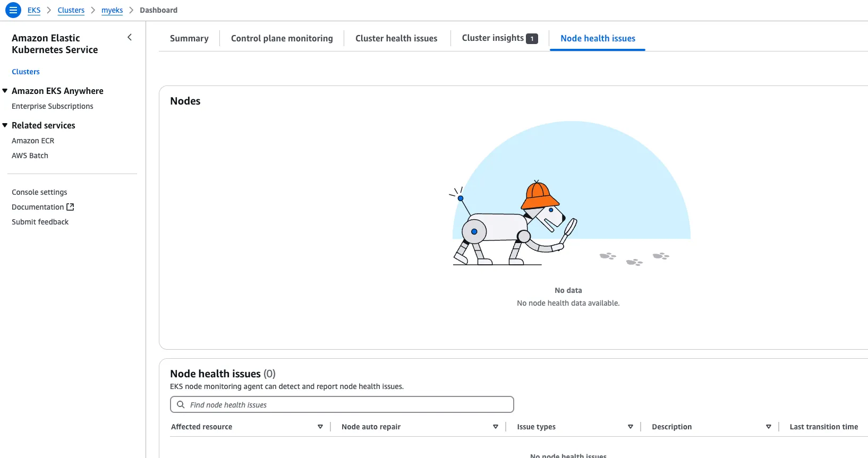Screen dimensions: 868x458
Task: Sort by Affected resource column arrow
Action: 320,427
